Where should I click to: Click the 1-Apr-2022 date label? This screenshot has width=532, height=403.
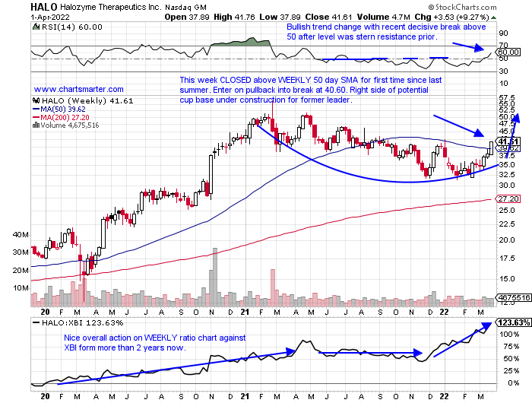click(x=50, y=17)
